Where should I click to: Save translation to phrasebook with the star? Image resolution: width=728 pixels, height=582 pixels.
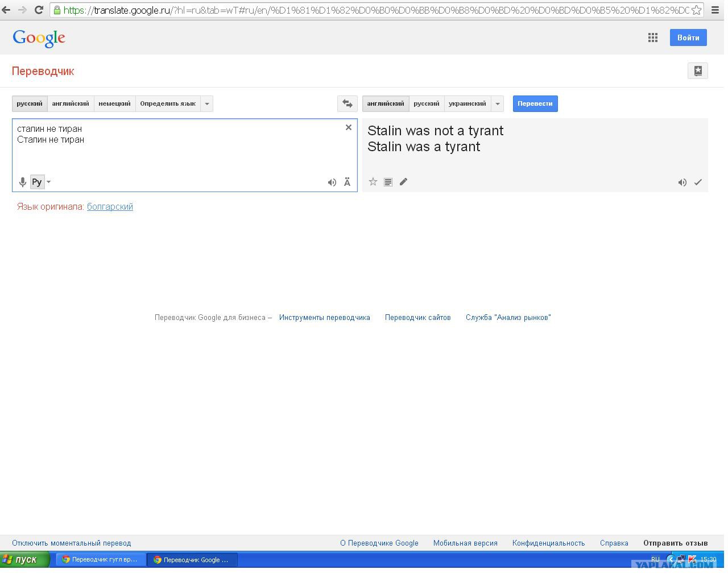[373, 182]
